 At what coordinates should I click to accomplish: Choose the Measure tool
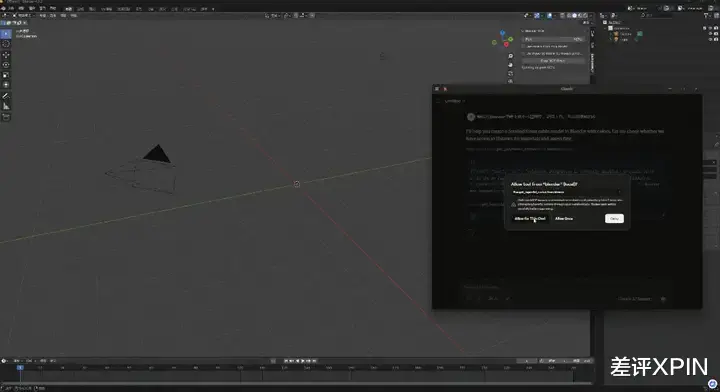click(x=6, y=106)
